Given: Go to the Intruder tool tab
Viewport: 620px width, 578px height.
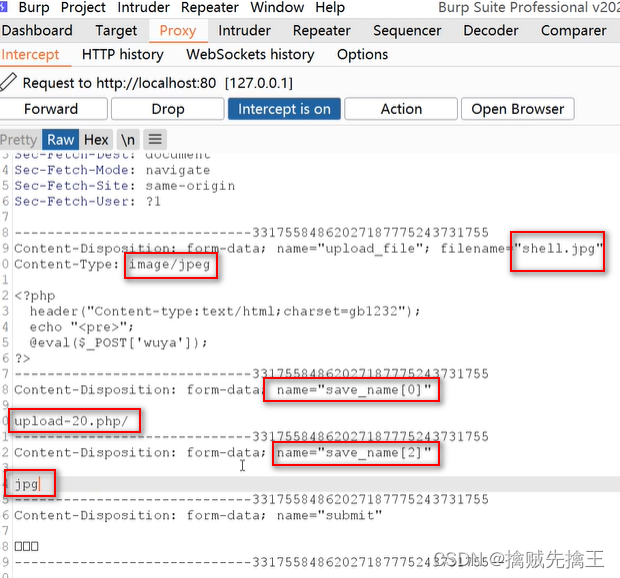Looking at the screenshot, I should pyautogui.click(x=244, y=30).
